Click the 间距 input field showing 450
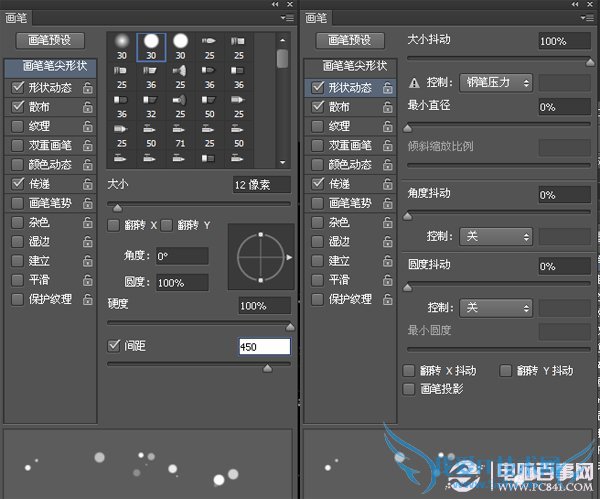The image size is (600, 499). click(x=264, y=347)
